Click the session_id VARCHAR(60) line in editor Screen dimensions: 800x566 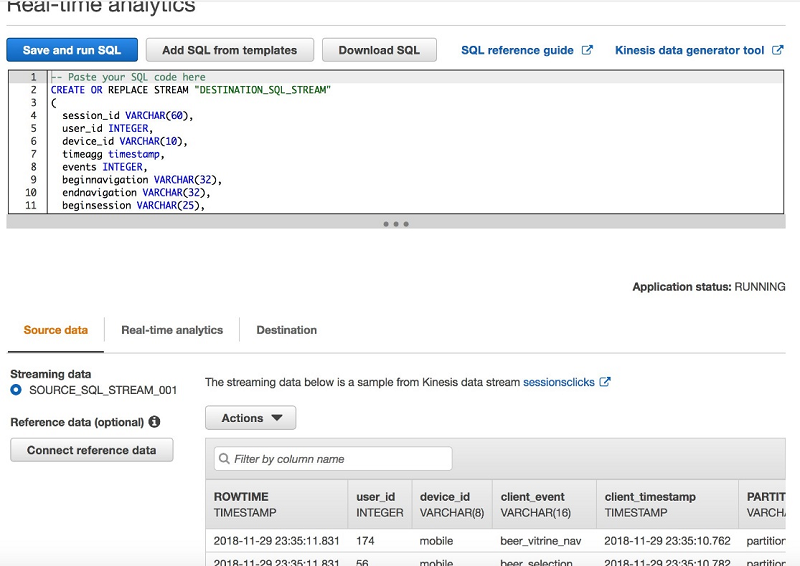tap(128, 116)
